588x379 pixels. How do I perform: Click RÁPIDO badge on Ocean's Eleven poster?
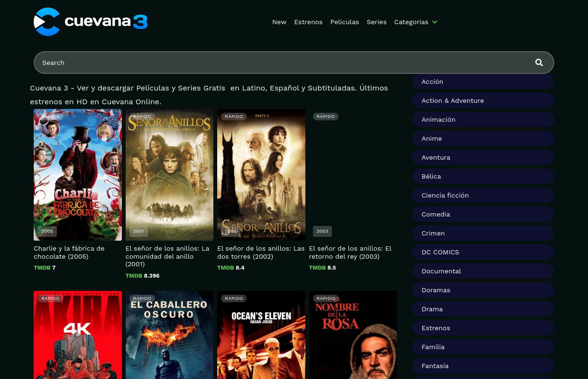point(234,298)
